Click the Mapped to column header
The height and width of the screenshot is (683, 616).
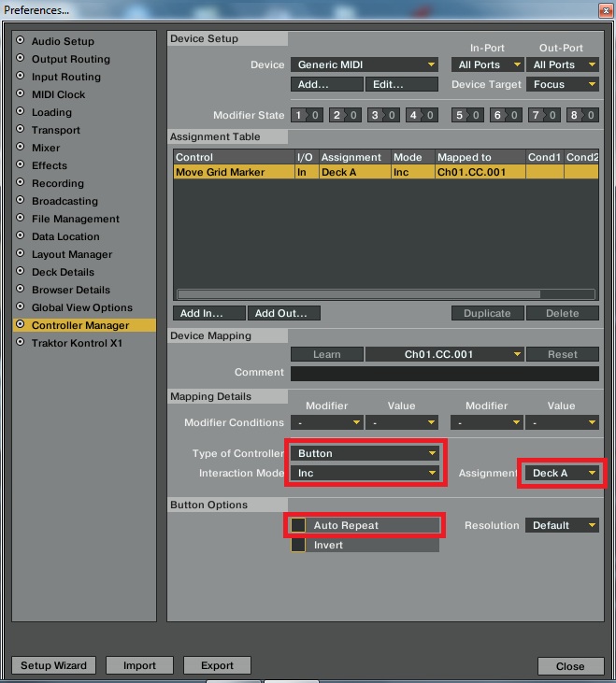click(480, 157)
